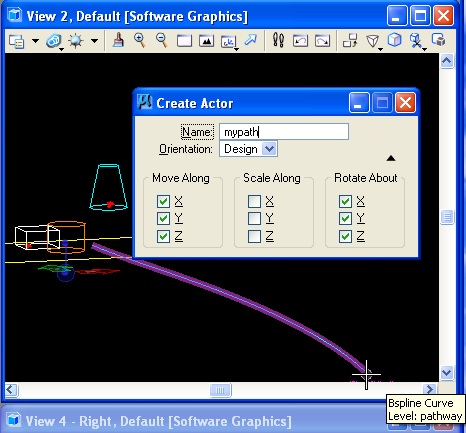This screenshot has width=466, height=433.
Task: Click the Name field containing mypath
Action: 284,132
